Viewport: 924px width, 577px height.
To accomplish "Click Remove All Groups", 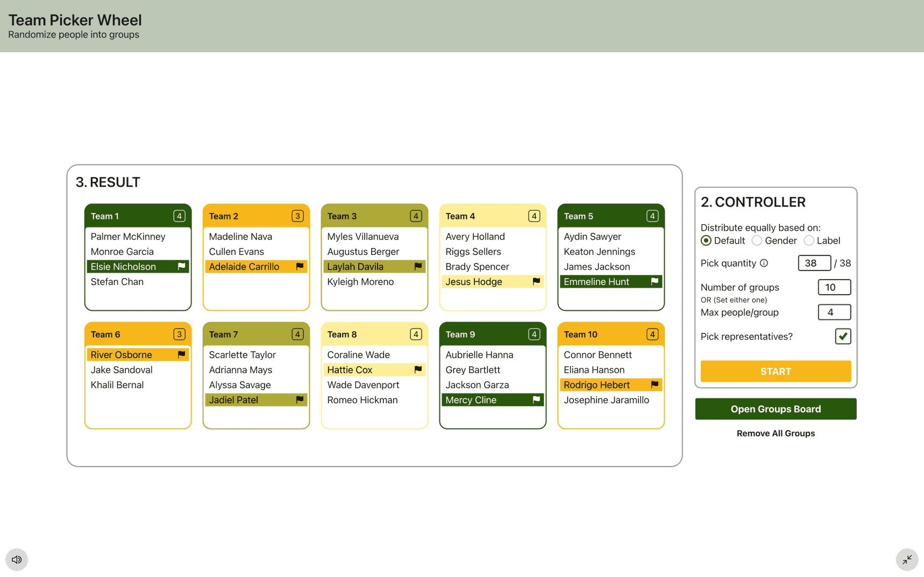I will coord(776,433).
